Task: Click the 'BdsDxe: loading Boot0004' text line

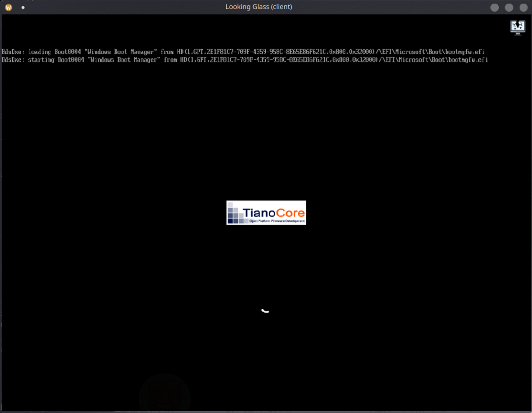Action: coord(243,52)
